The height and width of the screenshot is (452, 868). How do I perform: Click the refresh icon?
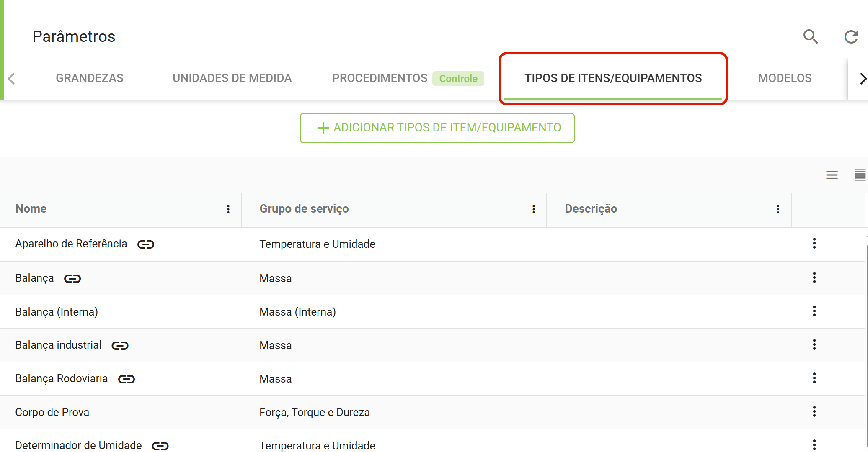851,37
